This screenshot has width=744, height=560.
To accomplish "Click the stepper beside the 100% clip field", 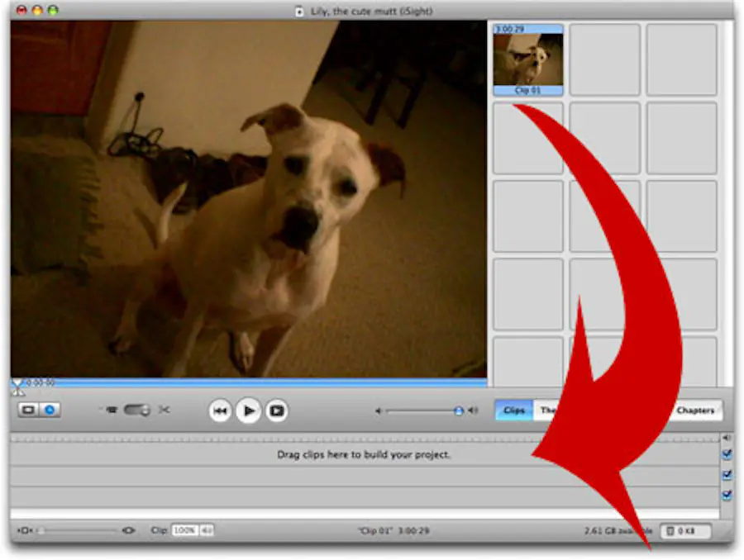I will point(208,530).
